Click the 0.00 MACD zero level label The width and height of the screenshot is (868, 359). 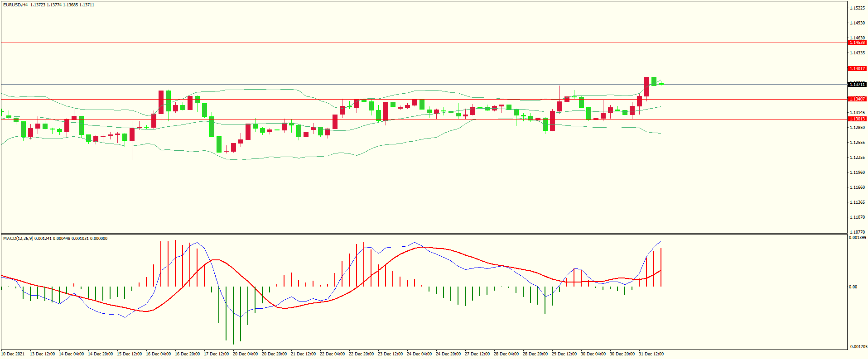[x=853, y=287]
